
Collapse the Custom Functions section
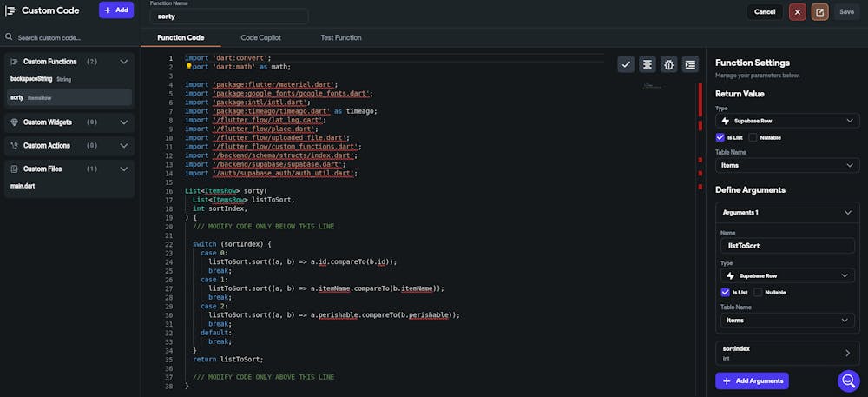point(124,62)
